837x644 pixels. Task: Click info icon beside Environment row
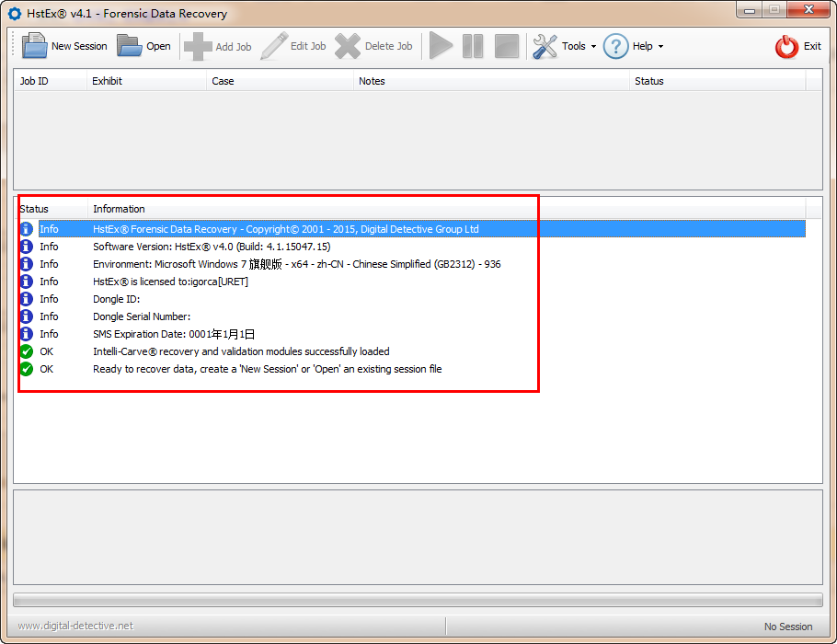coord(26,264)
